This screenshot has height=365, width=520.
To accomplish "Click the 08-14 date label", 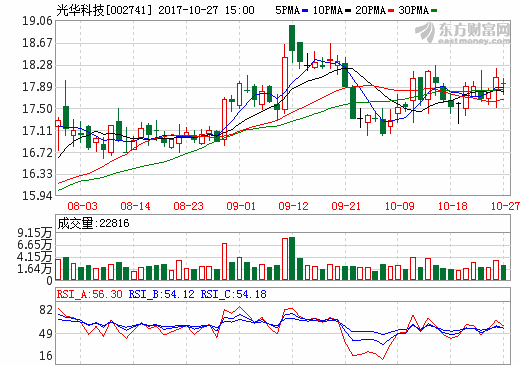I will coord(135,206).
